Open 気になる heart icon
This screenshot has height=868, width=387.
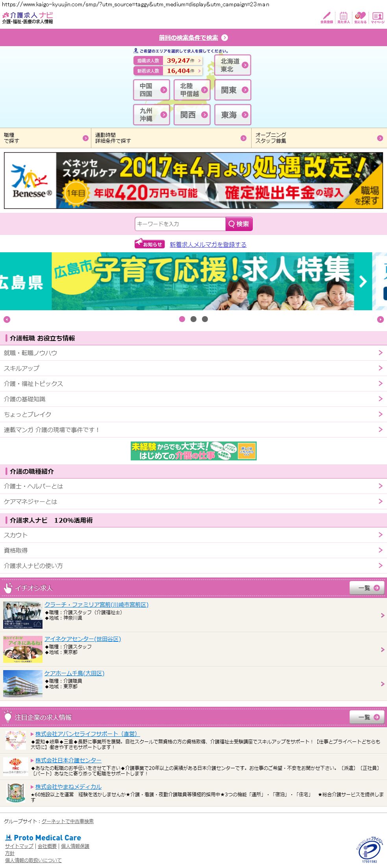tap(360, 17)
